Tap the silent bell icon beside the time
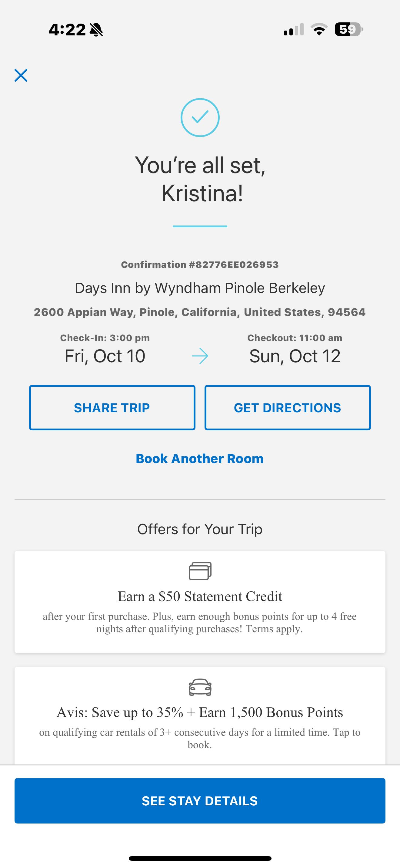Viewport: 400px width, 868px height. pos(96,30)
